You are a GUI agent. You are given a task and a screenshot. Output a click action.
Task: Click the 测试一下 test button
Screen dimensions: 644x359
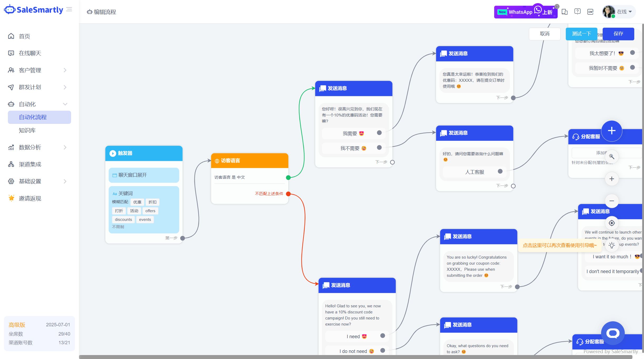coord(581,34)
